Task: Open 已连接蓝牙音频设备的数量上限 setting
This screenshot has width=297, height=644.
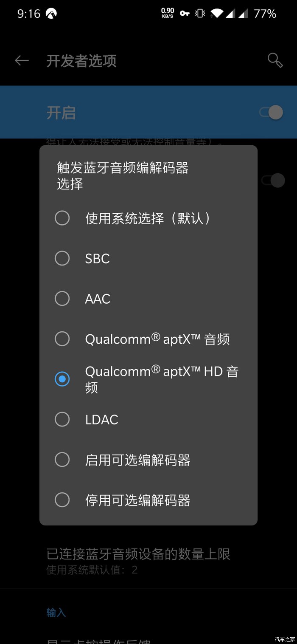Action: [x=148, y=561]
